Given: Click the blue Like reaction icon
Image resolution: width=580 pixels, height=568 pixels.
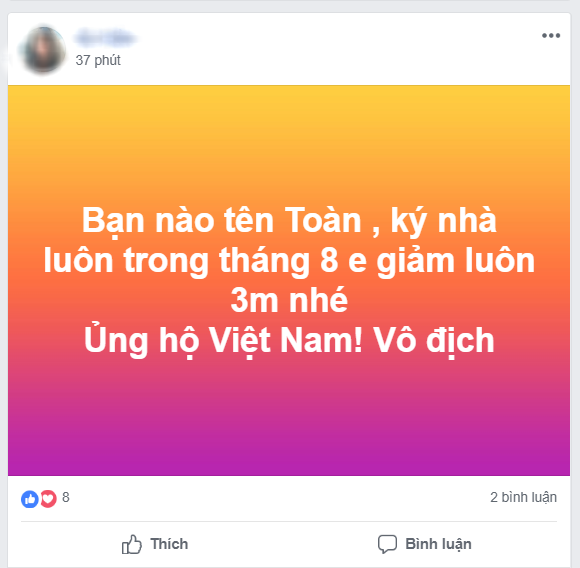Looking at the screenshot, I should [30, 499].
